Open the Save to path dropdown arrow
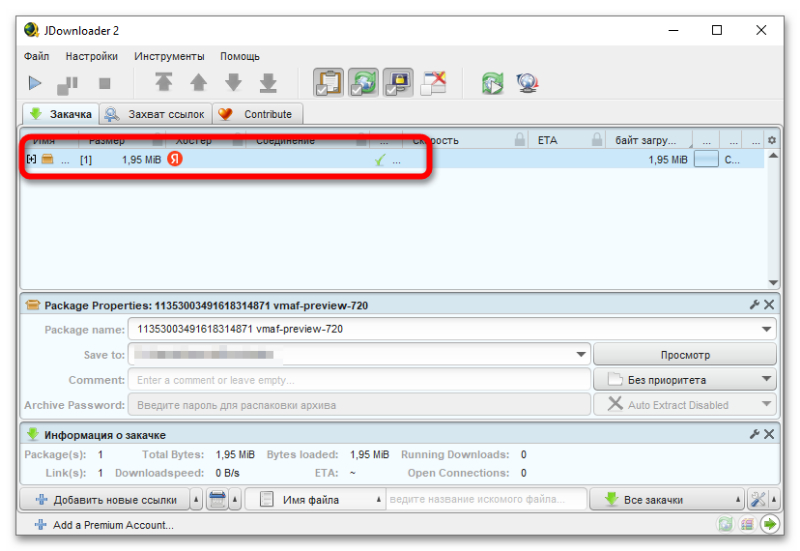The image size is (800, 551). pyautogui.click(x=581, y=354)
